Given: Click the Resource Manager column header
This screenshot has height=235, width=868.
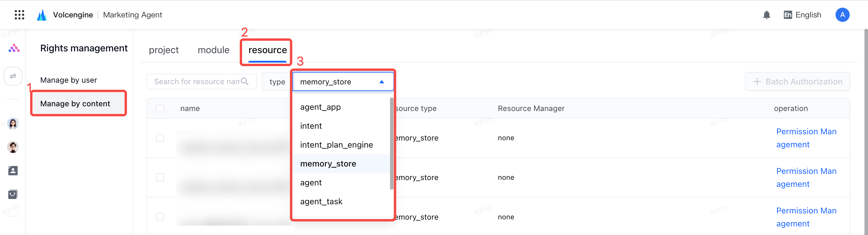Looking at the screenshot, I should click(x=531, y=108).
